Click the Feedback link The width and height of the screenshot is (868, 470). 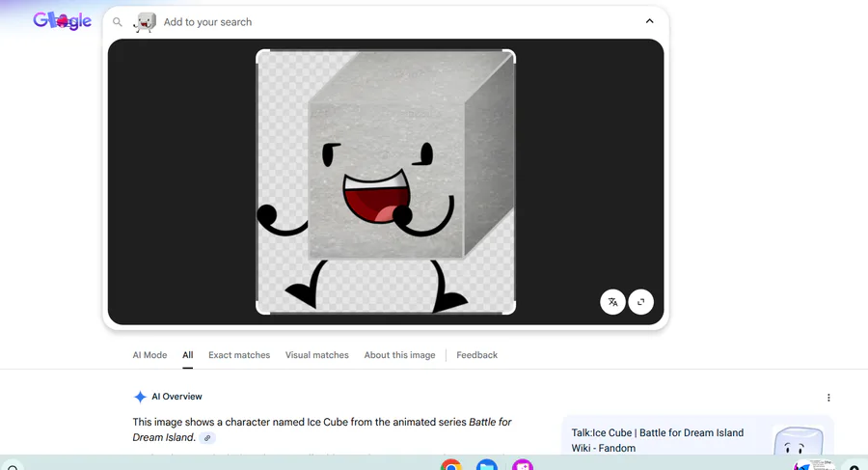point(476,355)
